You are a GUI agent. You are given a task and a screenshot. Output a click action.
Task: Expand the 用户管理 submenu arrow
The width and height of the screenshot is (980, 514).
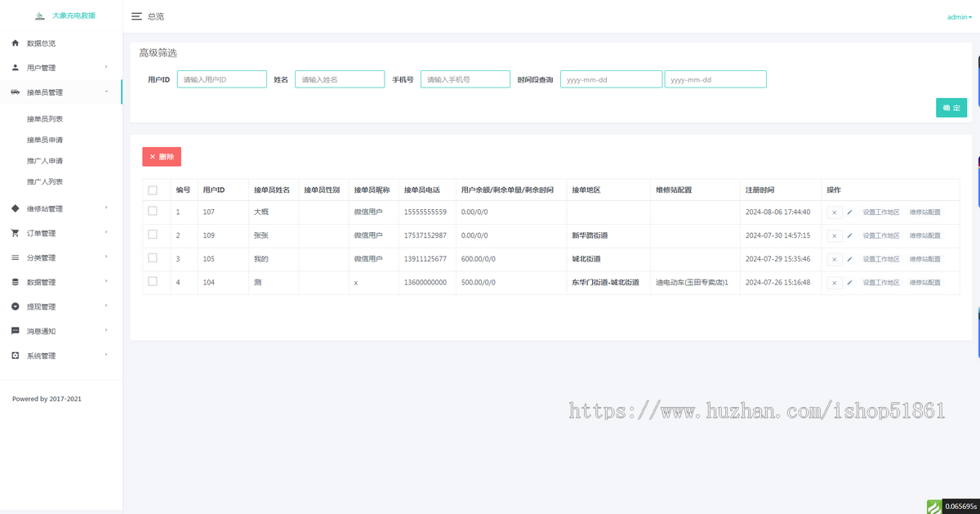point(106,67)
